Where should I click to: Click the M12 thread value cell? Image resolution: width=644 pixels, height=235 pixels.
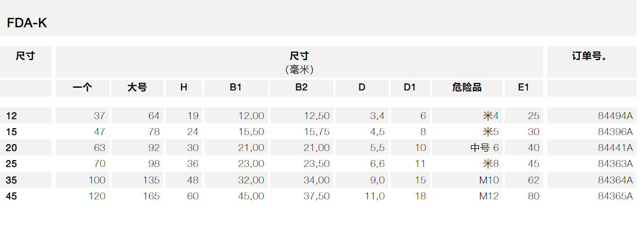(x=489, y=196)
